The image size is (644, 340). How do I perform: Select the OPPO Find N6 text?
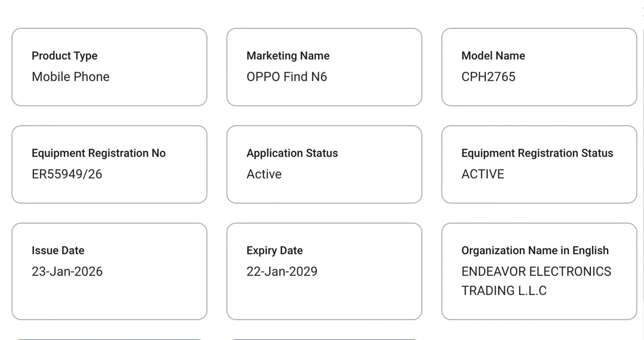(287, 77)
